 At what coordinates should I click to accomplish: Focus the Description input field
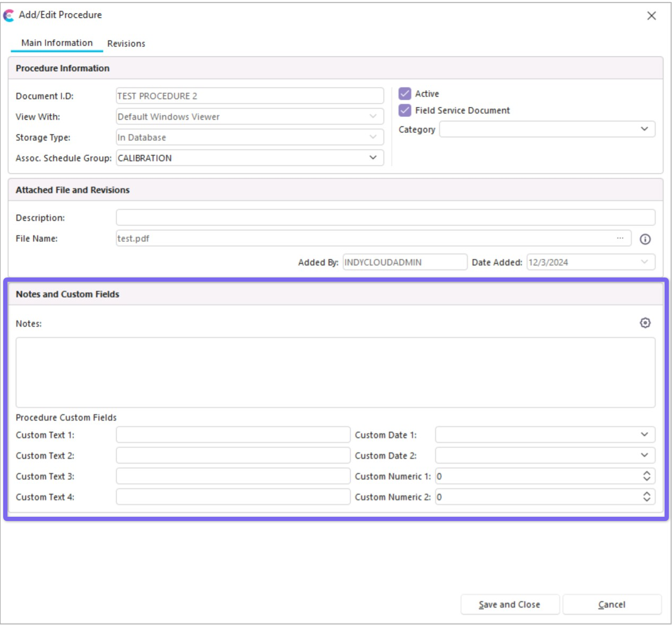coord(385,218)
